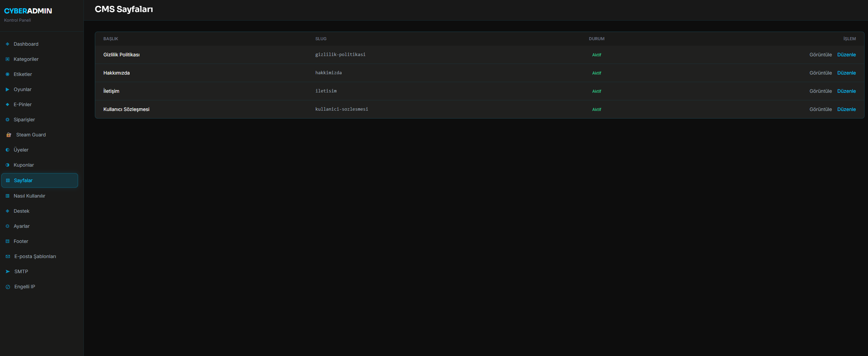Click Düzenle for Kullanıcı Sözleşmesi
Image resolution: width=868 pixels, height=356 pixels.
(846, 109)
